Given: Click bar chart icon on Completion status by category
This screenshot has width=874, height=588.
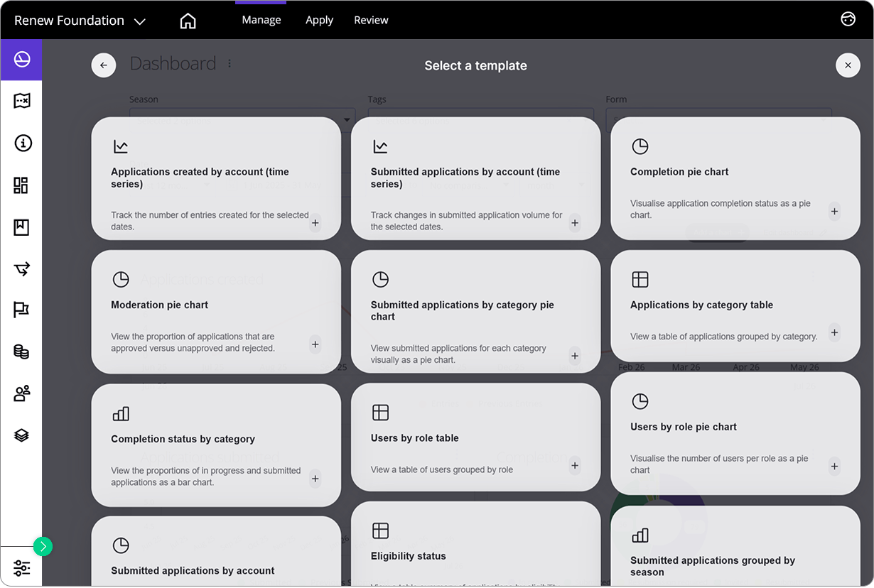Looking at the screenshot, I should 121,413.
